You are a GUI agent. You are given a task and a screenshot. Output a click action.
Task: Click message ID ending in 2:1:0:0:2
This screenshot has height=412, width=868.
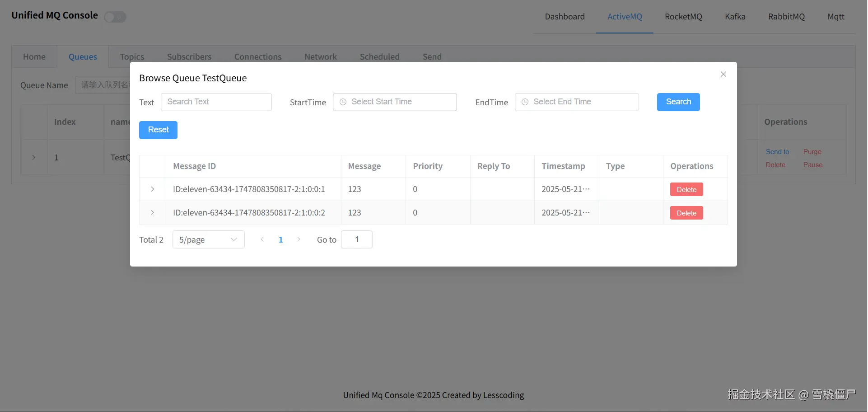click(x=249, y=213)
